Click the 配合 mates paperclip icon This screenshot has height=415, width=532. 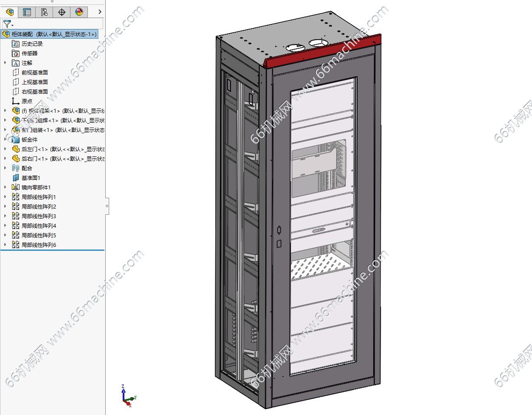coord(16,168)
